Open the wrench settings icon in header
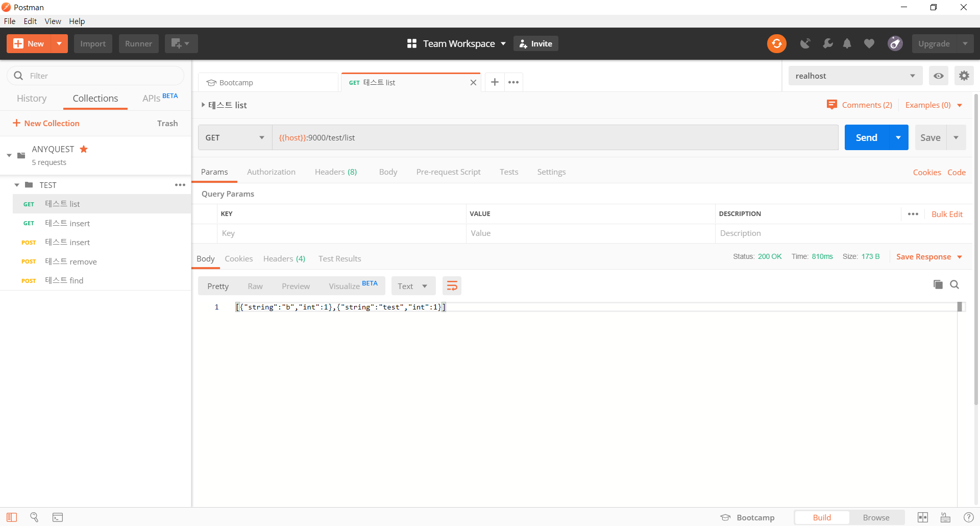 click(x=827, y=43)
